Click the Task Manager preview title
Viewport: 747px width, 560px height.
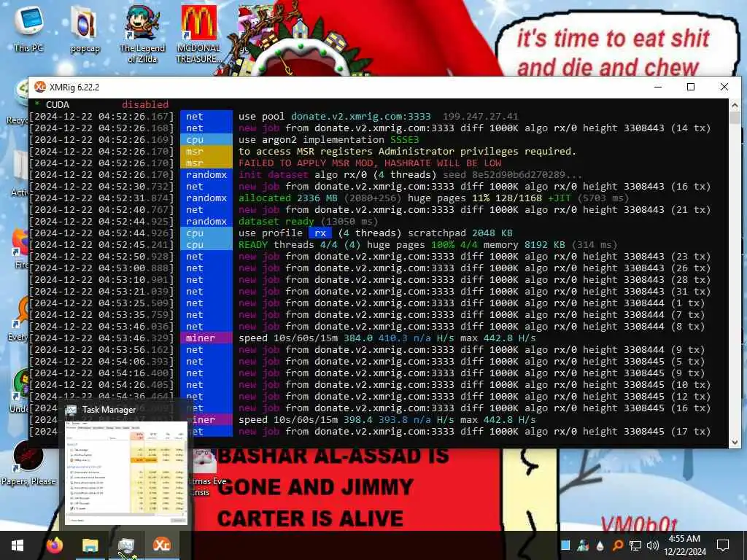(x=109, y=410)
